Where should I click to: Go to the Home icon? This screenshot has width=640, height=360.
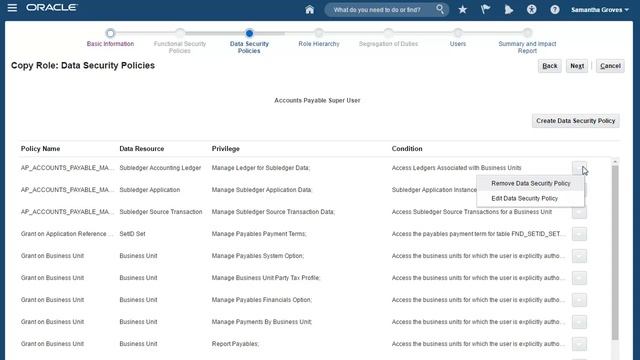click(309, 9)
